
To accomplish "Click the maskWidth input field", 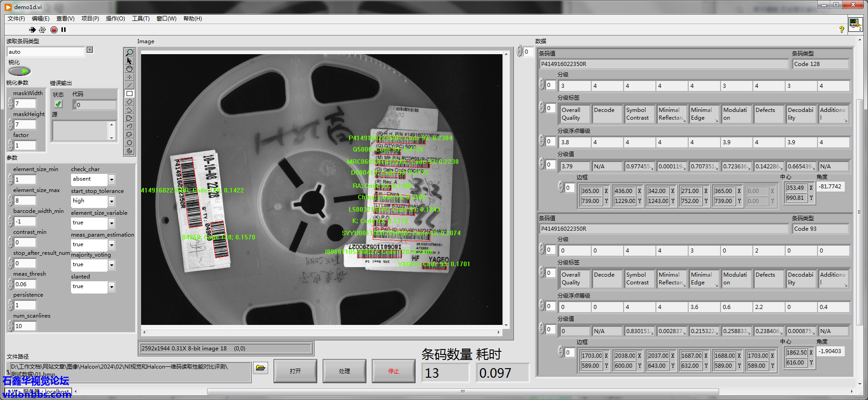I will [x=25, y=104].
